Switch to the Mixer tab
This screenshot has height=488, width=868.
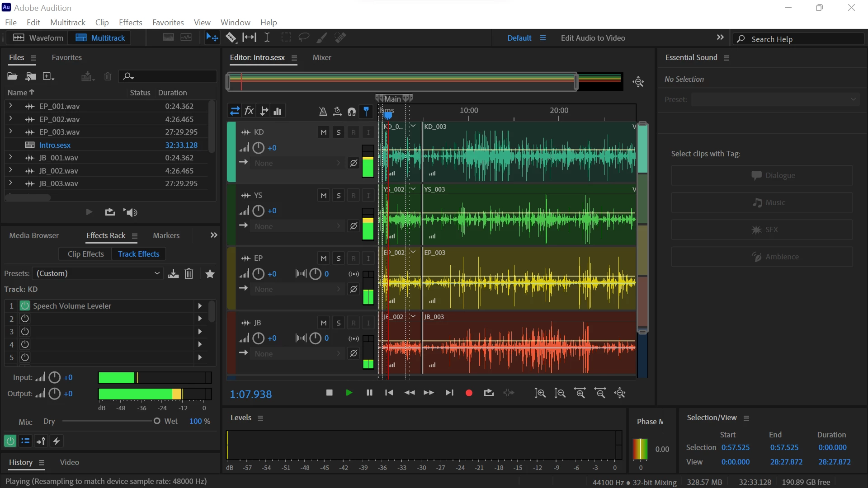(x=322, y=58)
